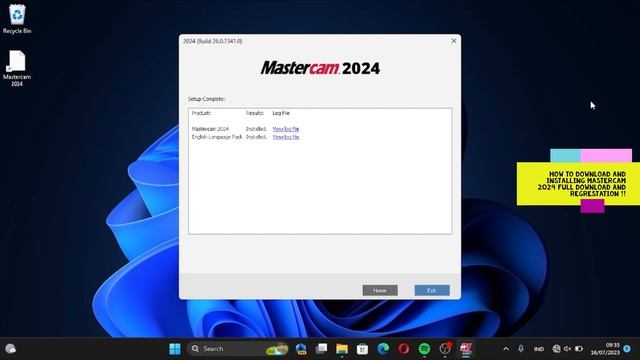Open the round app with red notification badge
The image size is (640, 360).
(445, 349)
